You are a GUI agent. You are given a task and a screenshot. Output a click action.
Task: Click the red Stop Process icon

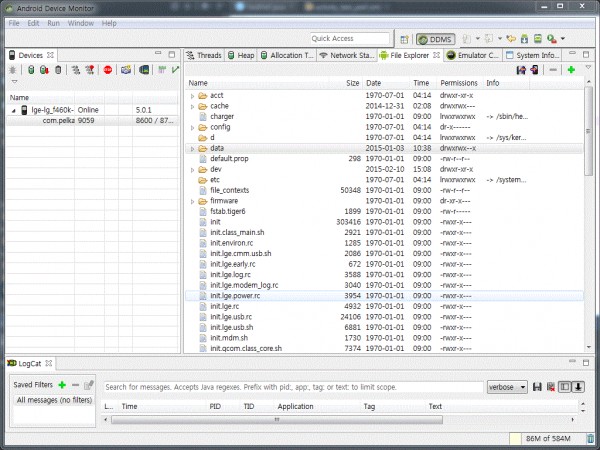pos(108,70)
